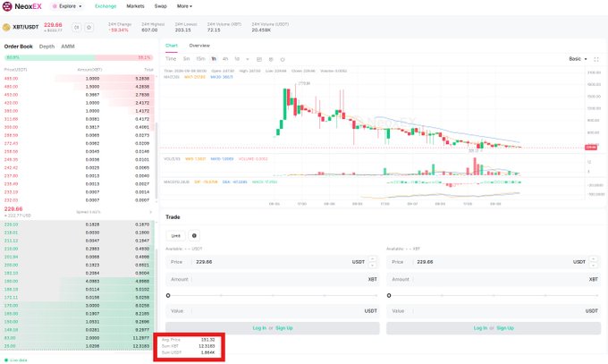This screenshot has width=608, height=364.
Task: Click the 229.66 last price in order book
Action: pyautogui.click(x=13, y=208)
